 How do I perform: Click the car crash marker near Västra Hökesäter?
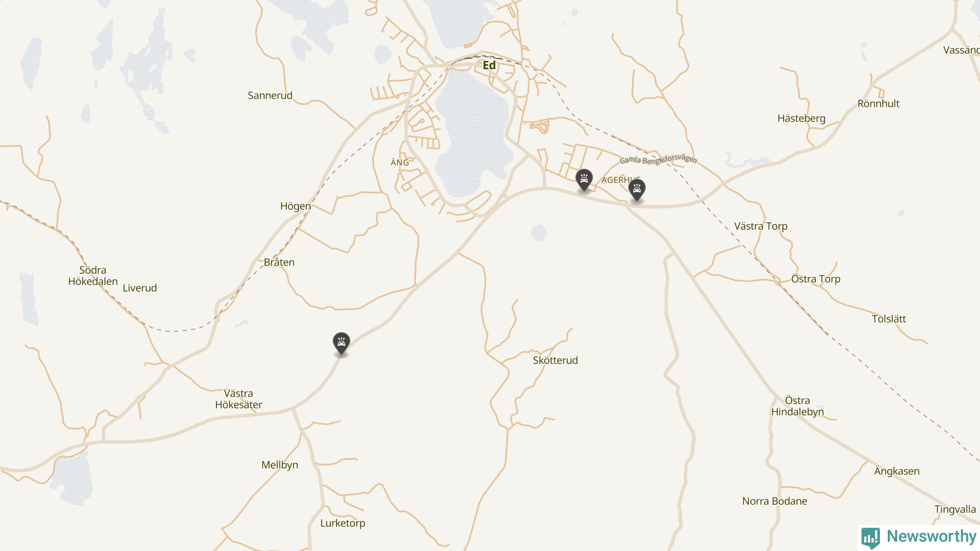click(341, 343)
